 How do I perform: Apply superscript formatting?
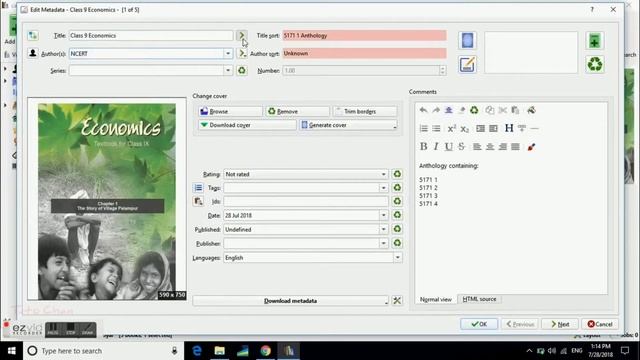451,129
